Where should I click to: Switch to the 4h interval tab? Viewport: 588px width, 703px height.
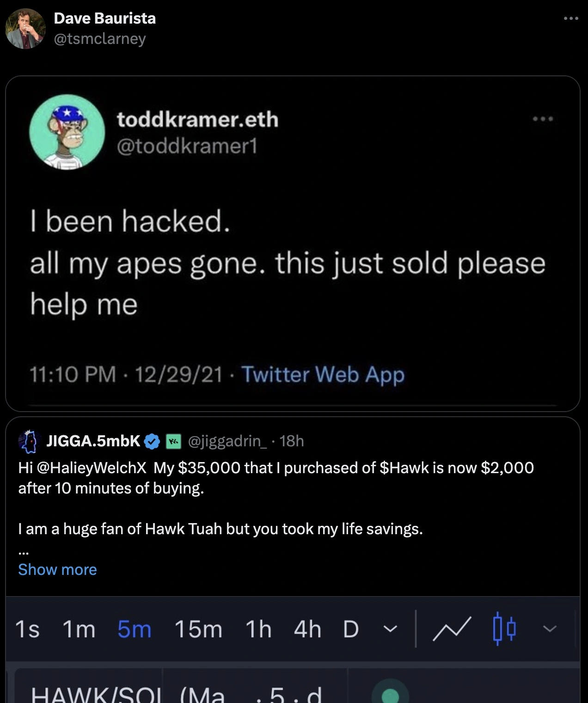coord(307,629)
